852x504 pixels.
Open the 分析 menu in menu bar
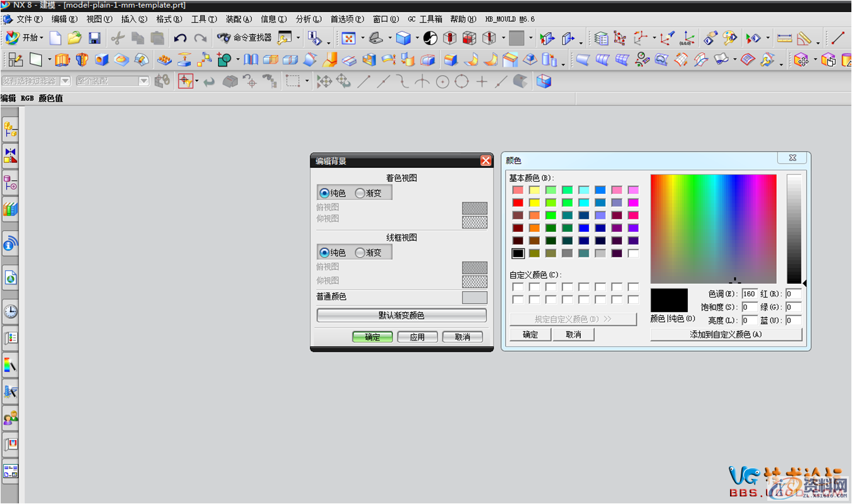308,19
